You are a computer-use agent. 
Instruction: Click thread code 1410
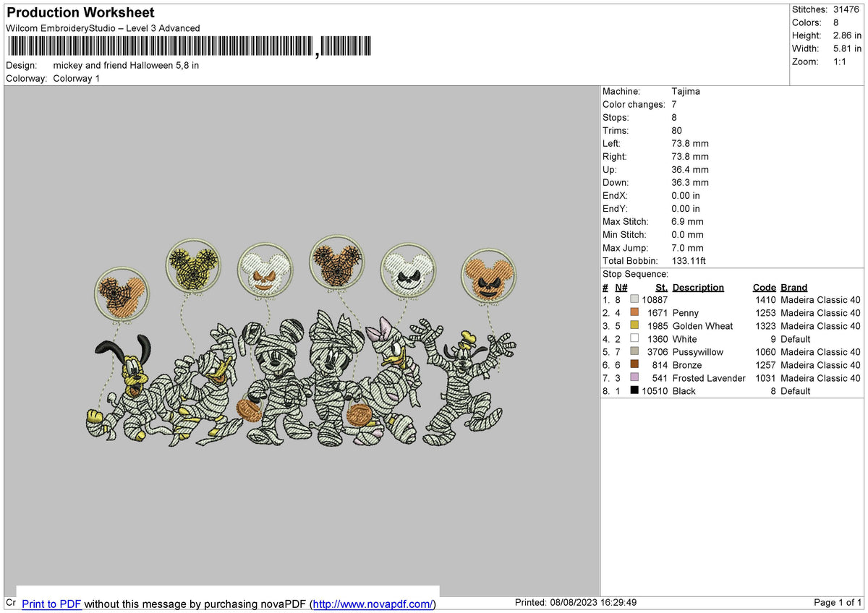tap(765, 299)
